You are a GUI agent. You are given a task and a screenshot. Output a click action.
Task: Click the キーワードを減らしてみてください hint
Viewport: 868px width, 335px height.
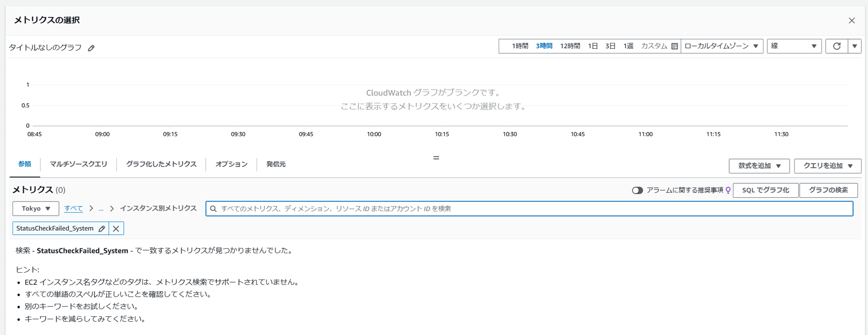(85, 319)
